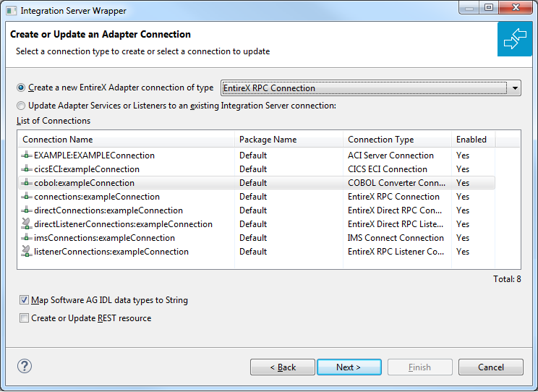Sort by Connection Name column header
The height and width of the screenshot is (392, 538).
click(x=126, y=140)
